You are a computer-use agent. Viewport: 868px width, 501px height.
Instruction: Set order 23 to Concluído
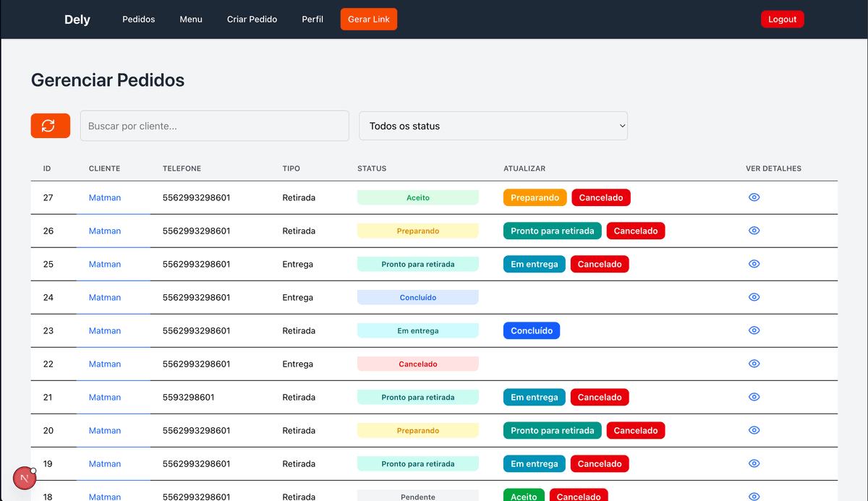[532, 330]
